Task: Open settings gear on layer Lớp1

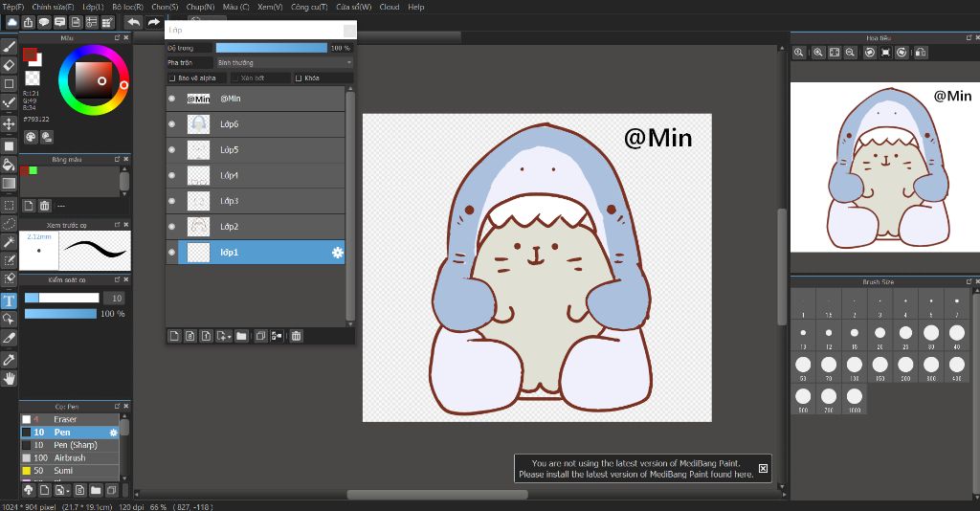Action: click(338, 253)
